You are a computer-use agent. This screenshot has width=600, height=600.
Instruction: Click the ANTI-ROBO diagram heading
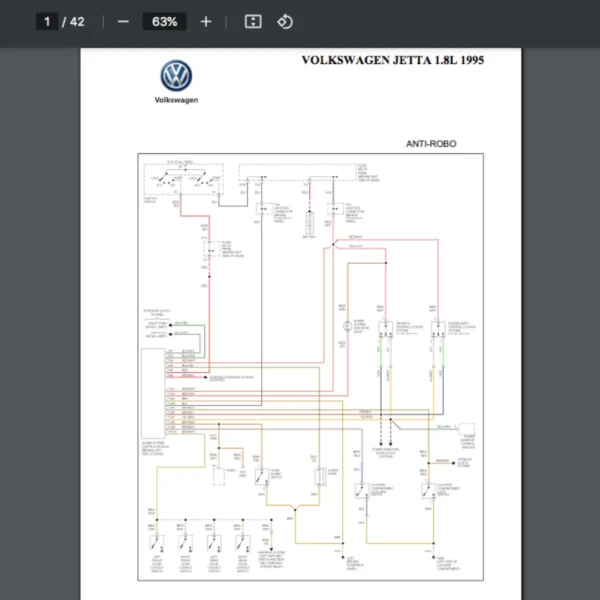tap(430, 144)
